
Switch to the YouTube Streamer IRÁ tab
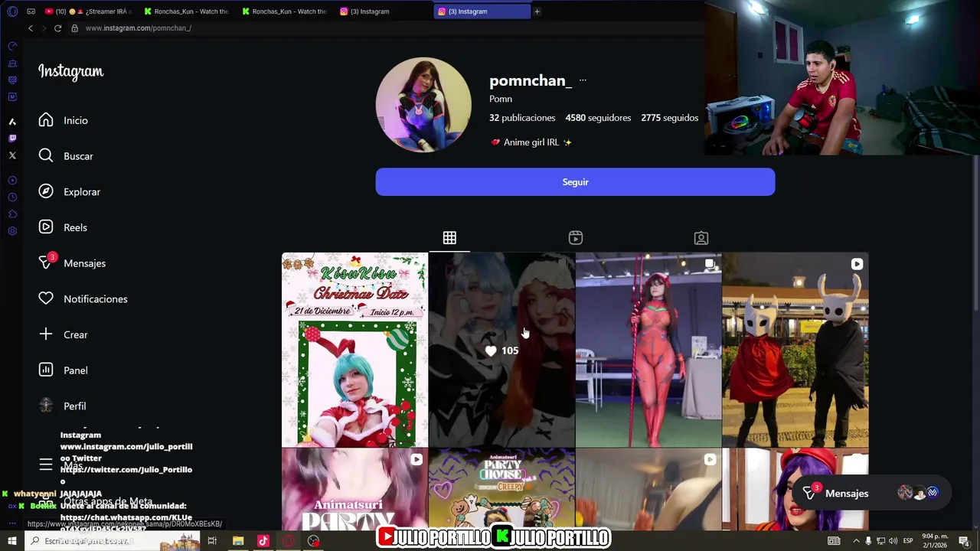coord(87,11)
